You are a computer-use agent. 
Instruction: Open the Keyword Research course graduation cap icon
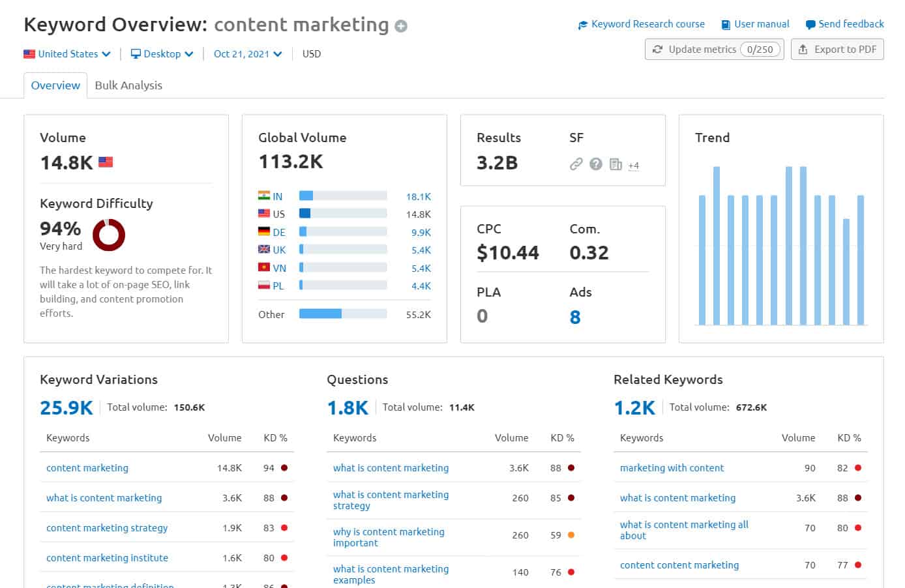[582, 24]
